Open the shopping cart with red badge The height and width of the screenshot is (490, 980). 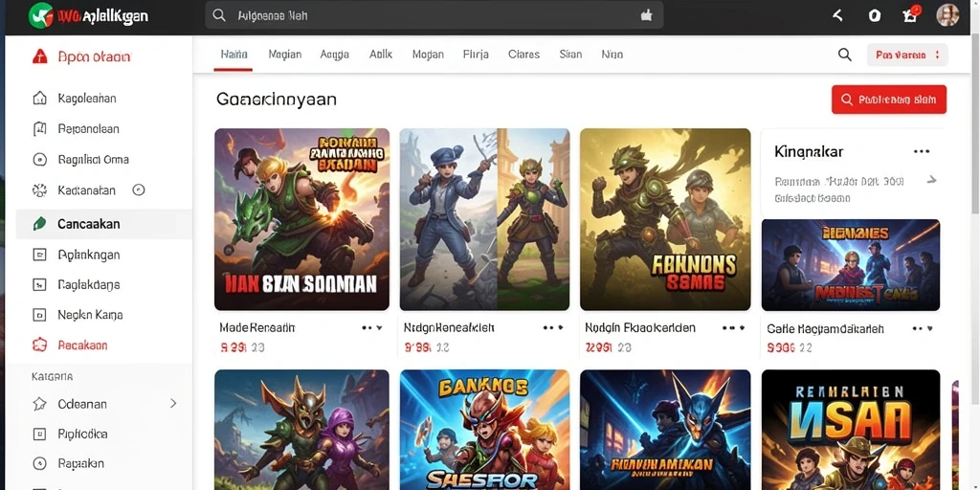[x=911, y=14]
